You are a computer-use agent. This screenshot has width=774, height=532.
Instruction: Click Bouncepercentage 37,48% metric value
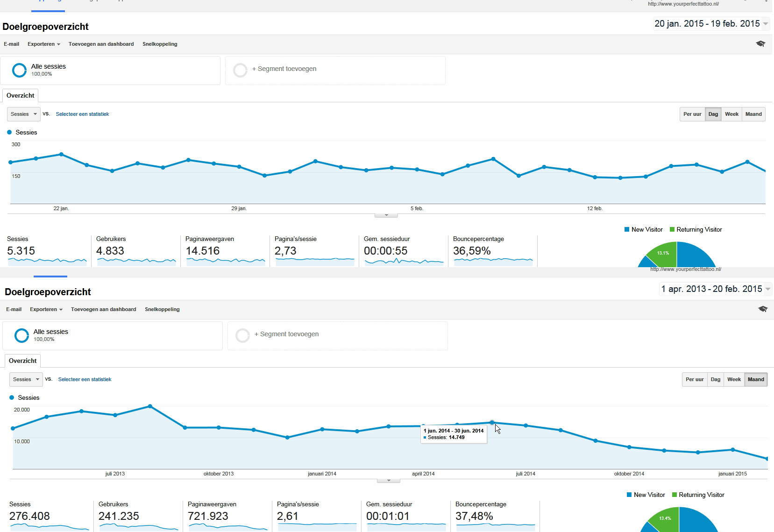point(474,516)
